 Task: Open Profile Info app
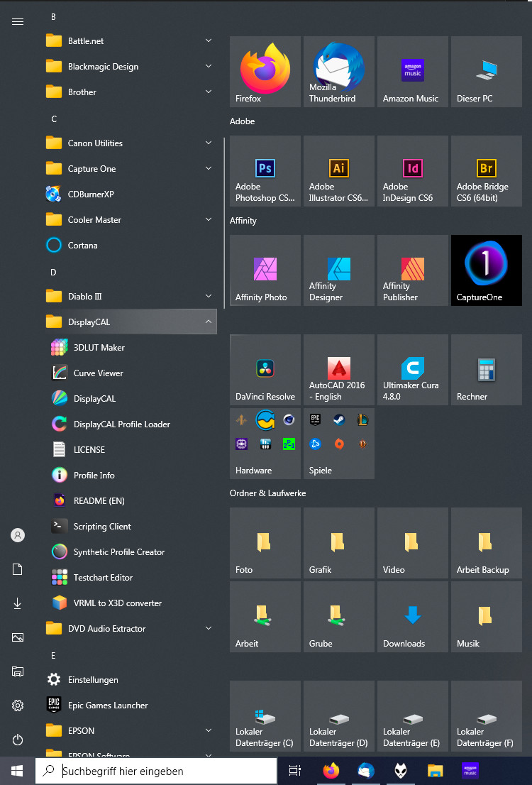coord(131,475)
